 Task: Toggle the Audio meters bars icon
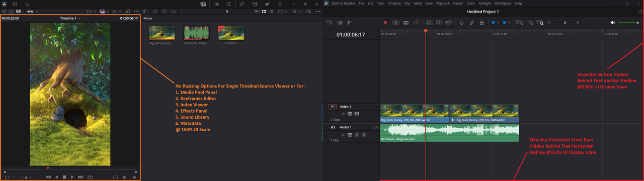pyautogui.click(x=27, y=4)
